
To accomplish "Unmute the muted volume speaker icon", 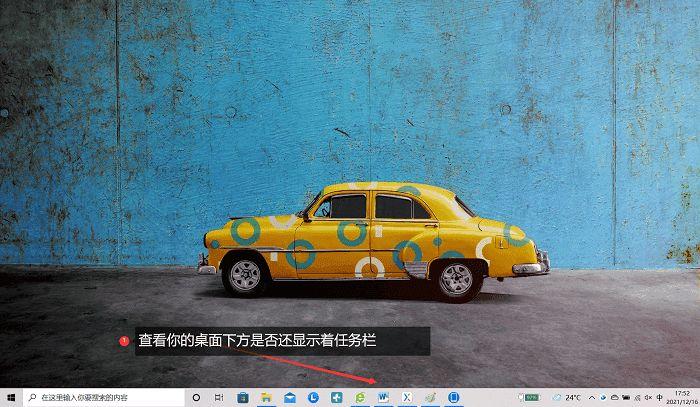I will pyautogui.click(x=648, y=397).
